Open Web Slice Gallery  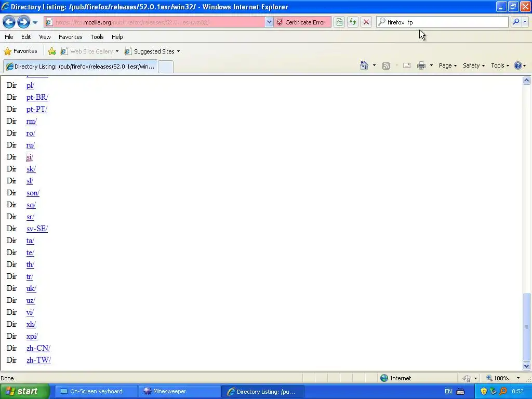point(89,51)
